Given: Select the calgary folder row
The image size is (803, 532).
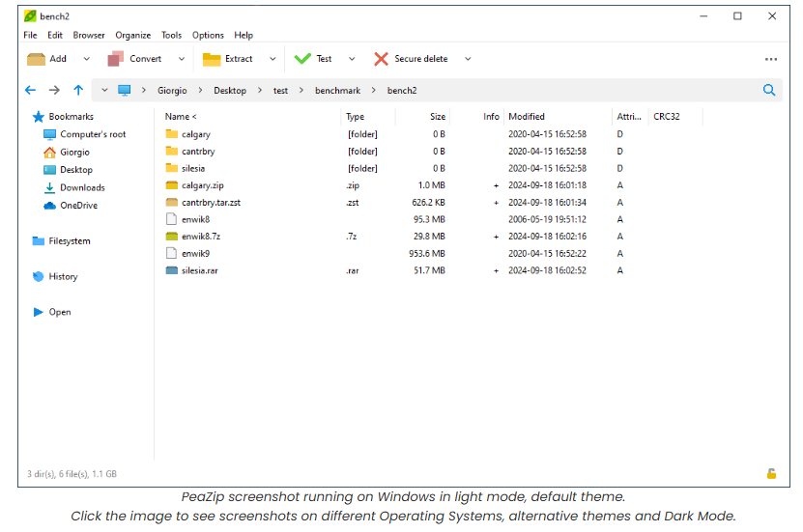Looking at the screenshot, I should click(433, 134).
